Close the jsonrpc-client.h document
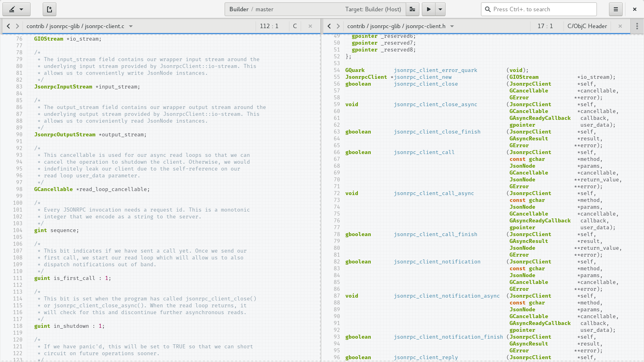The image size is (644, 362). tap(620, 26)
